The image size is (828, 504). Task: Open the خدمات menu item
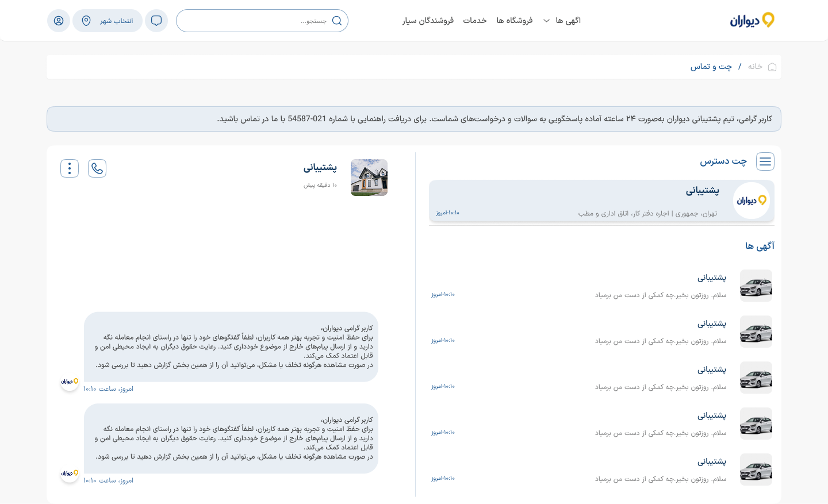(x=475, y=21)
